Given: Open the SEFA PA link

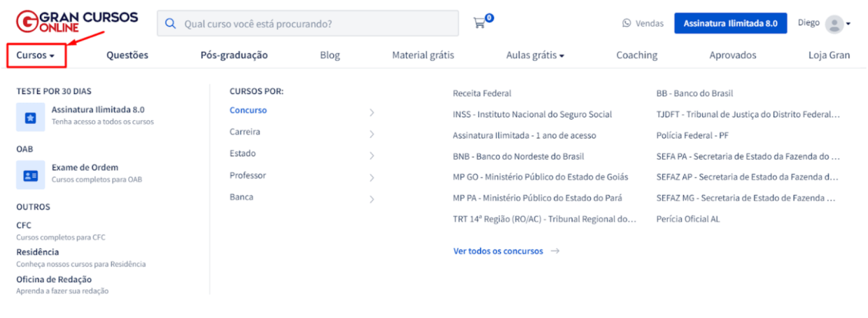Looking at the screenshot, I should pos(748,156).
